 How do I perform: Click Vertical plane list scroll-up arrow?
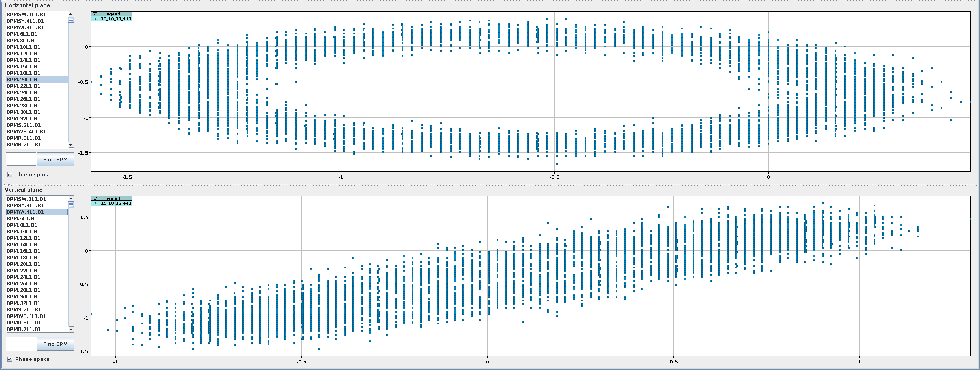click(70, 198)
